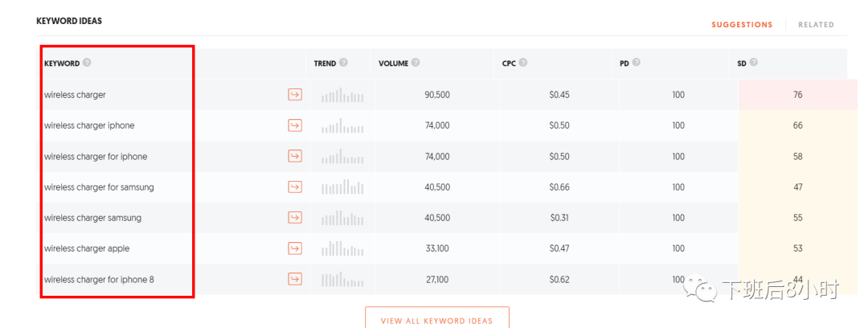Click help icon next to SD header
The width and height of the screenshot is (868, 328).
(x=754, y=63)
